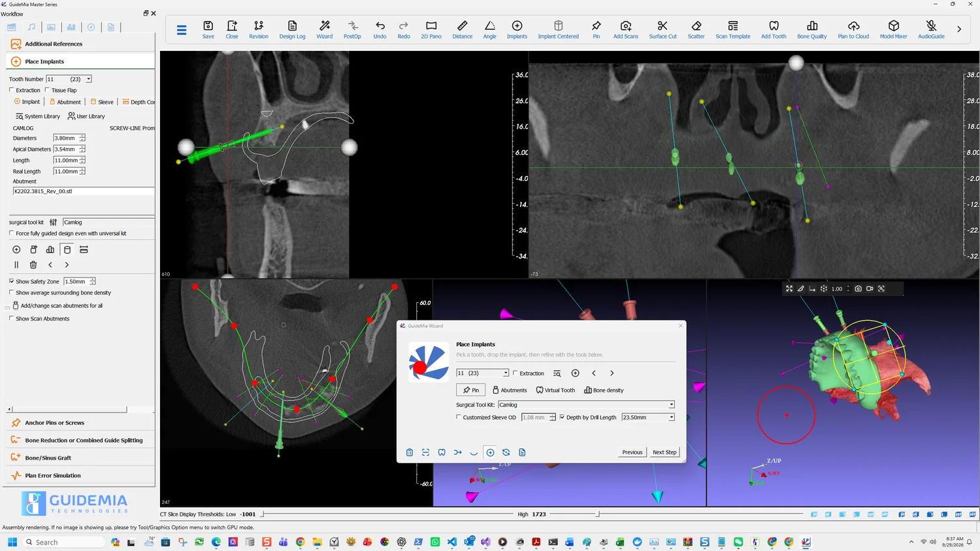Adjust the Diameters 3.80mm stepper
Viewport: 980px width, 551px height.
point(82,138)
